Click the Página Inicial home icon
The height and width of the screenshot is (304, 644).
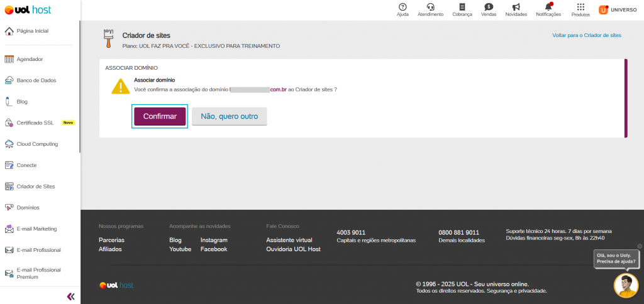9,31
